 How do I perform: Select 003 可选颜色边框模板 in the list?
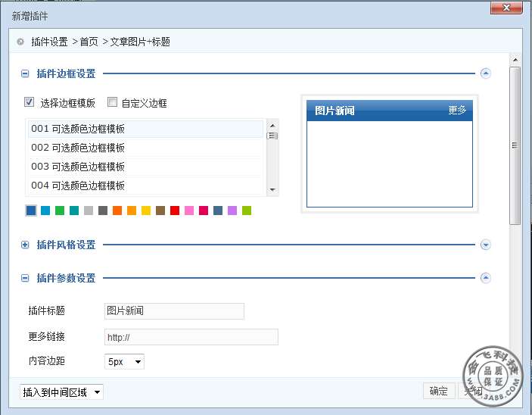click(145, 167)
